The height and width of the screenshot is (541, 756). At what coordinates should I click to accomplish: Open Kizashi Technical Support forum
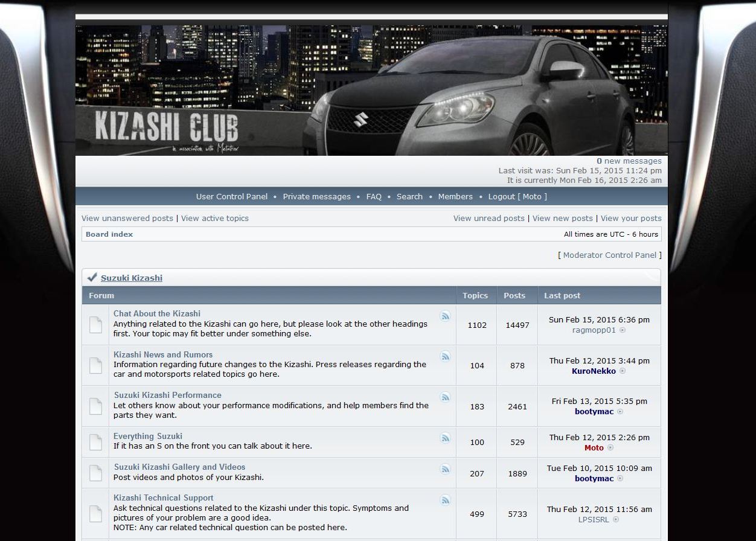(x=164, y=498)
